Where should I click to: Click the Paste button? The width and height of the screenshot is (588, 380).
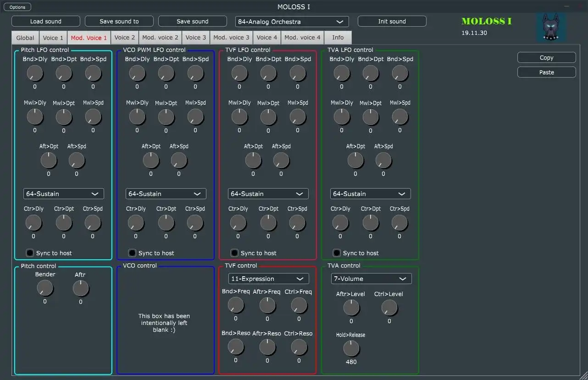547,72
